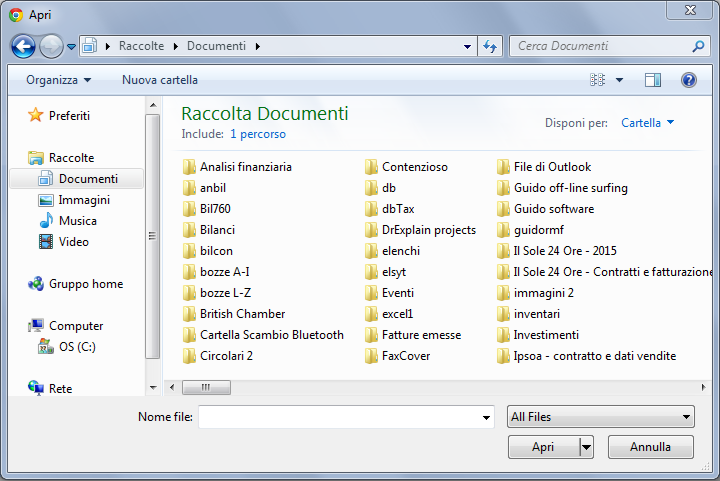This screenshot has width=720, height=481.
Task: Open the Organizza dropdown menu
Action: point(58,80)
